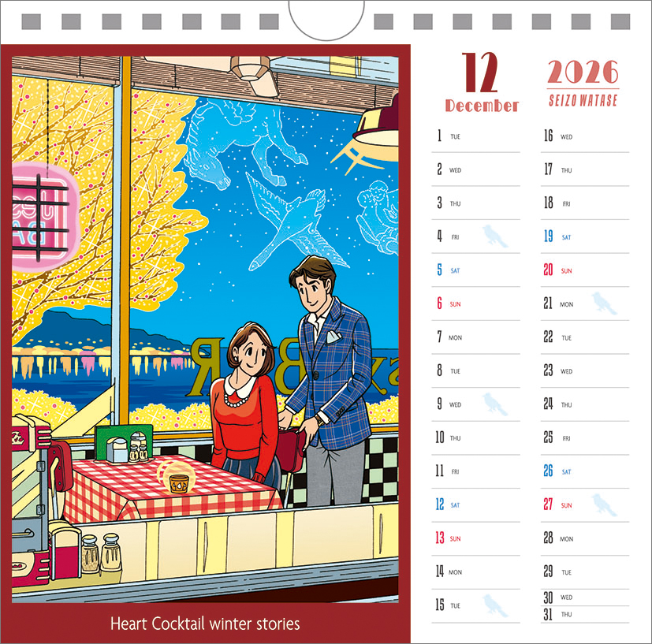Click the bird icon on December 4
The height and width of the screenshot is (644, 652).
click(495, 236)
